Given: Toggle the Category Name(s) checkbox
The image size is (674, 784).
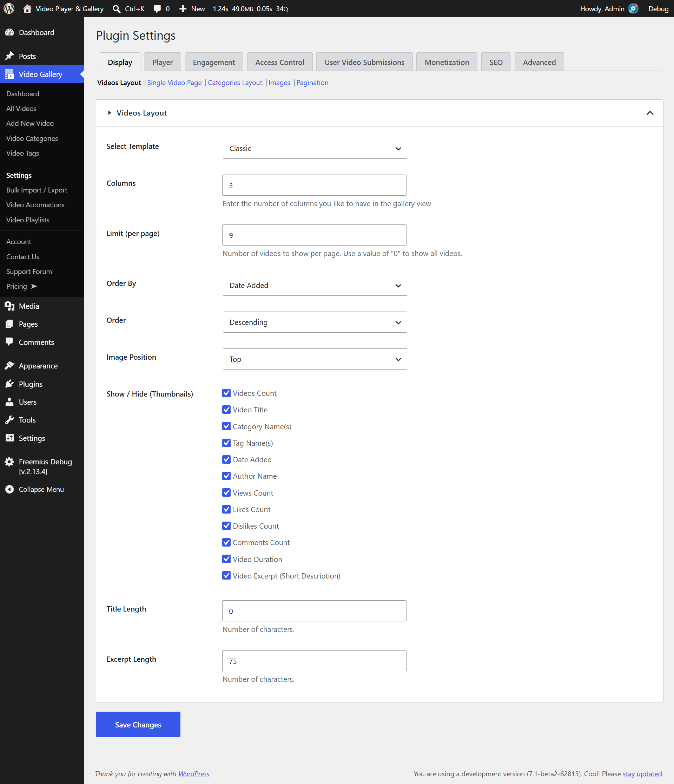Looking at the screenshot, I should coord(226,426).
